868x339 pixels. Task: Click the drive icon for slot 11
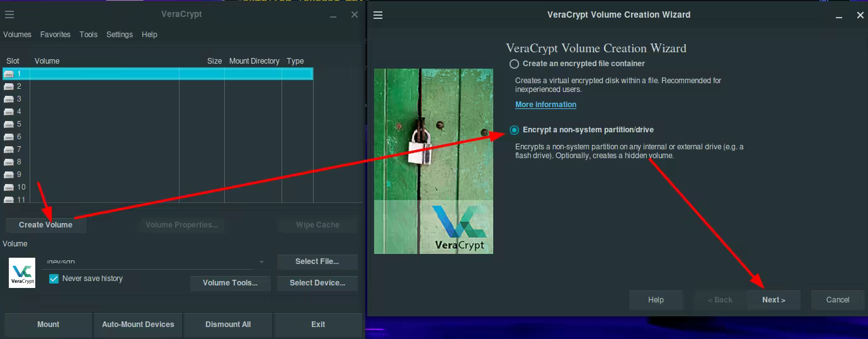(9, 199)
